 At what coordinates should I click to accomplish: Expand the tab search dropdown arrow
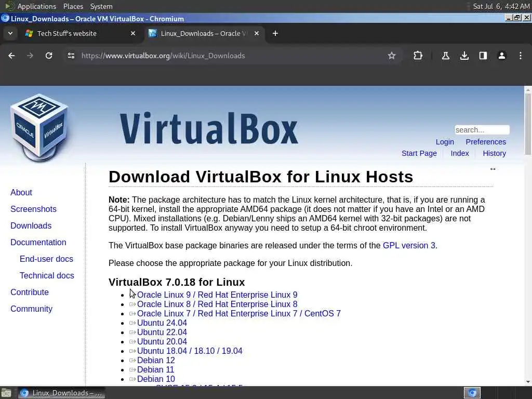[x=10, y=33]
